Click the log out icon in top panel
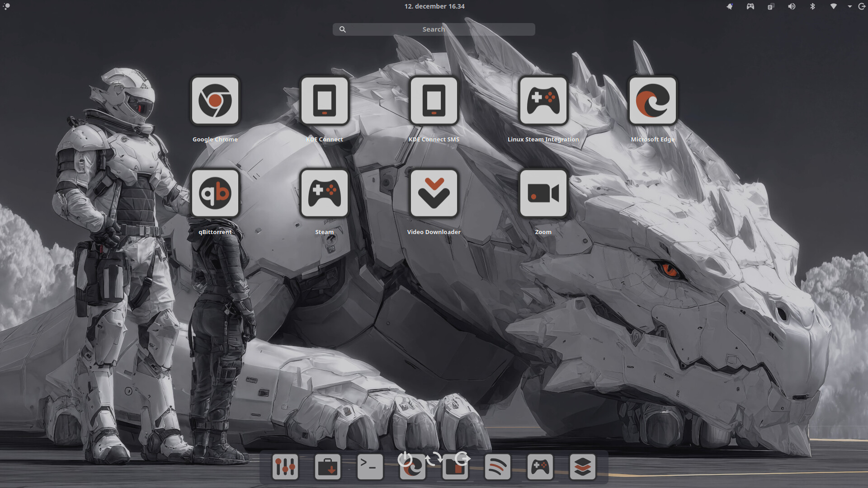The width and height of the screenshot is (868, 488). (x=862, y=6)
